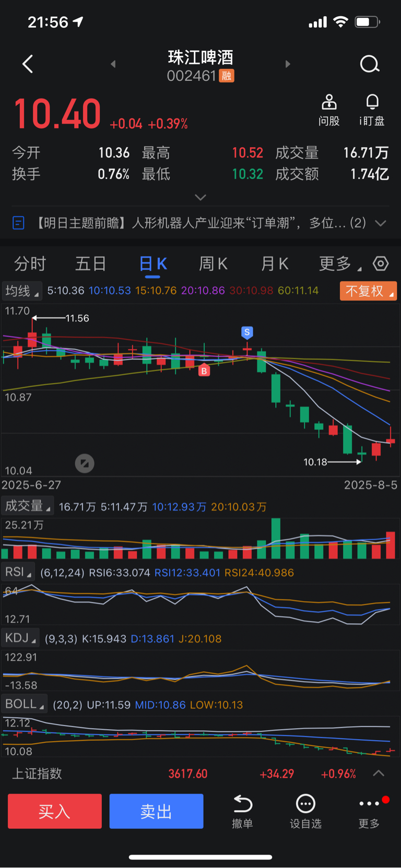Expand quote details chevron below 最低
This screenshot has width=401, height=868.
(x=200, y=197)
